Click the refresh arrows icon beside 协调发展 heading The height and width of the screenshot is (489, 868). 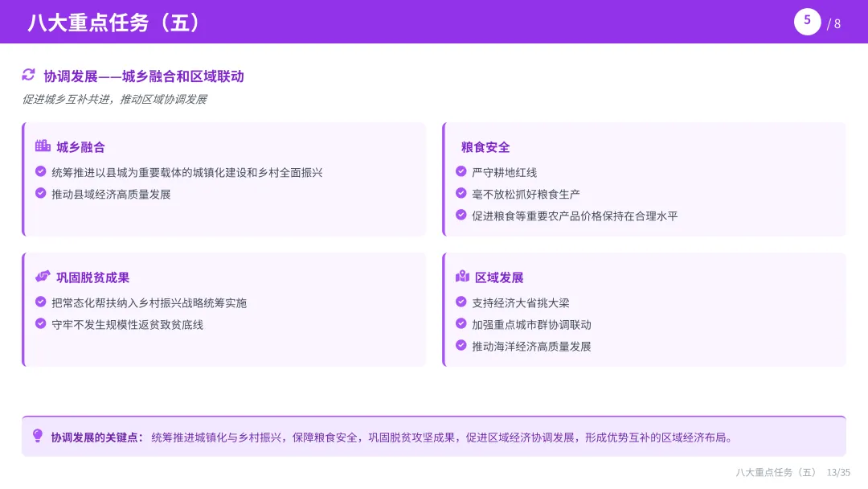28,75
